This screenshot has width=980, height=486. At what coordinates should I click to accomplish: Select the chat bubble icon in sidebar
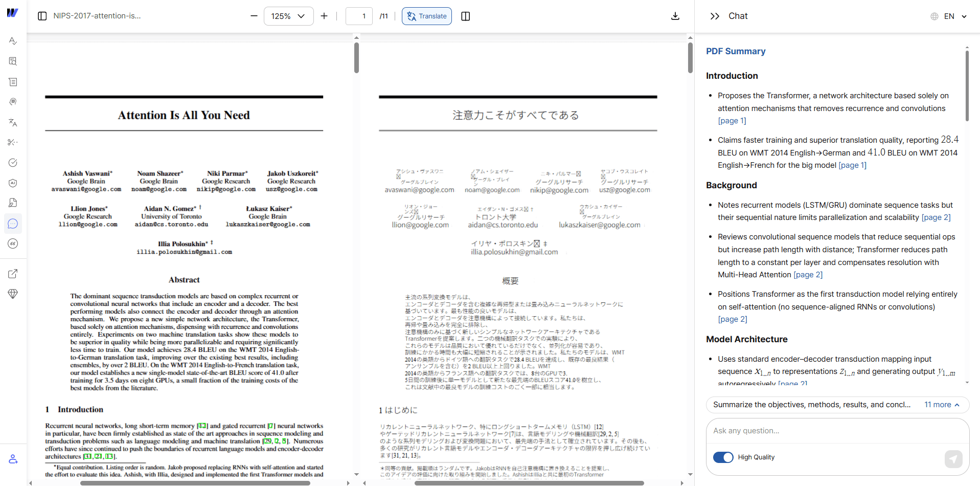click(x=13, y=224)
